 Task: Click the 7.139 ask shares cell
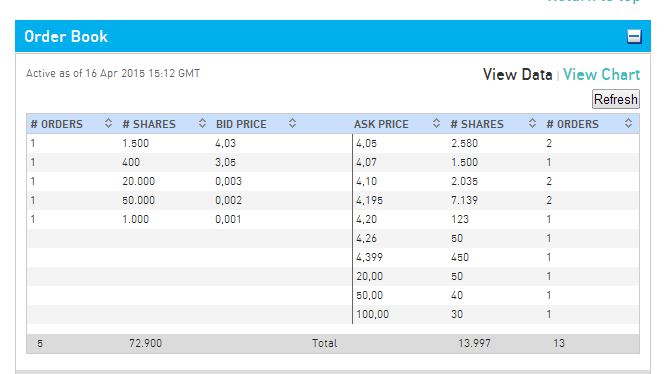coord(464,200)
